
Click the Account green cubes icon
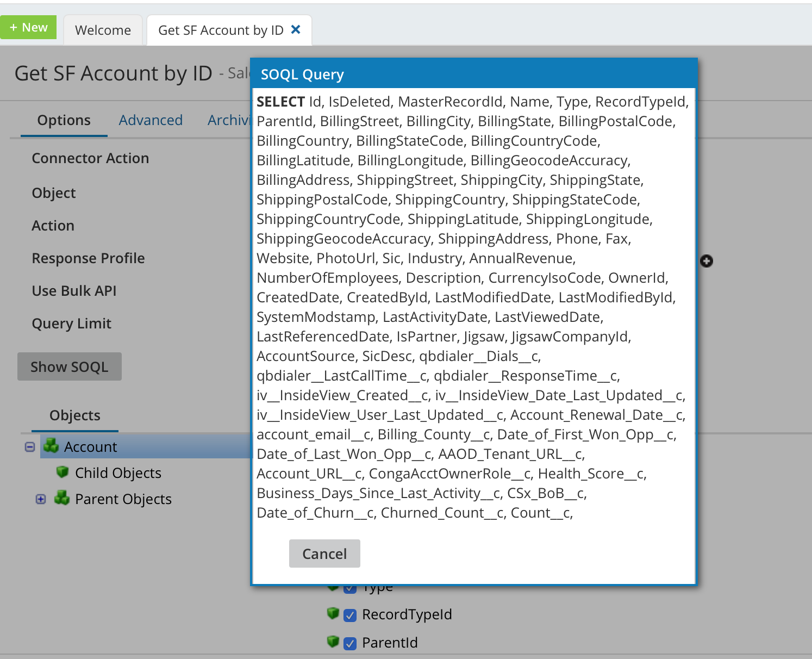[x=51, y=446]
